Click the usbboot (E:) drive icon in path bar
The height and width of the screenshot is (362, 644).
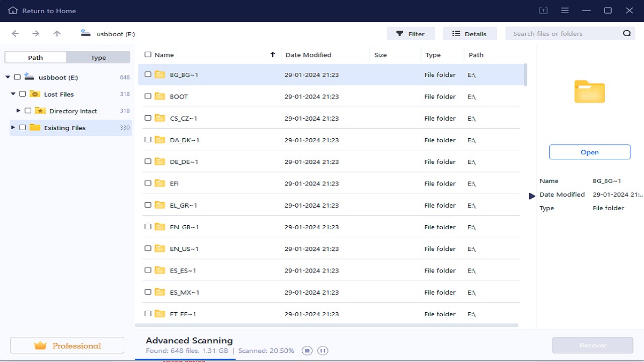pyautogui.click(x=86, y=34)
